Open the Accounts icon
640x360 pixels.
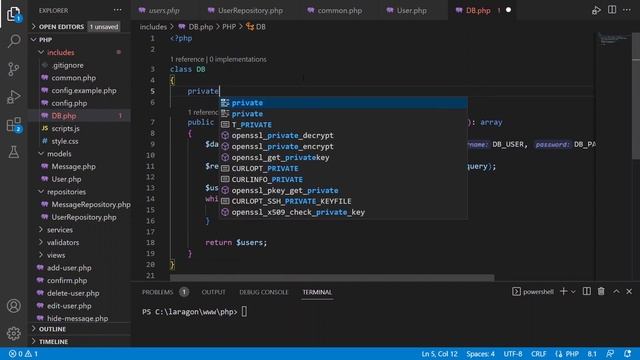coord(13,306)
